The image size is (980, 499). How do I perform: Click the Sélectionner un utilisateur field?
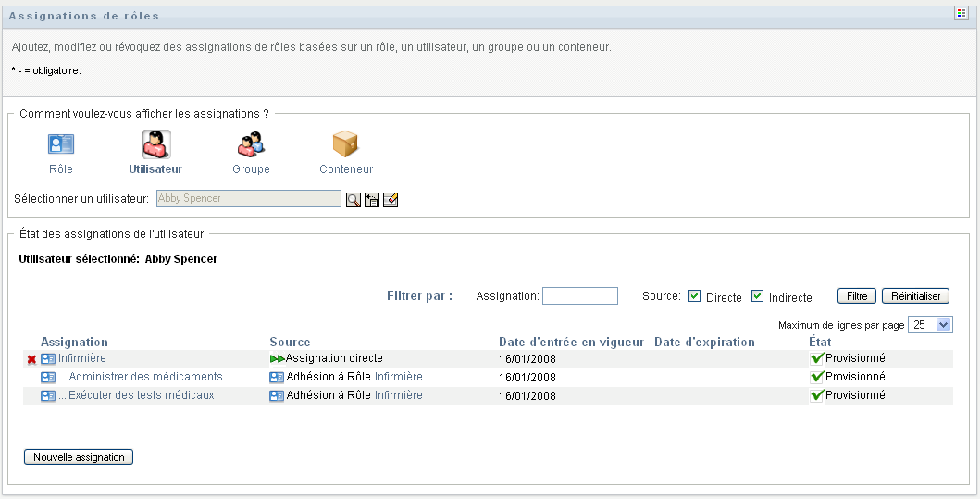click(x=249, y=198)
